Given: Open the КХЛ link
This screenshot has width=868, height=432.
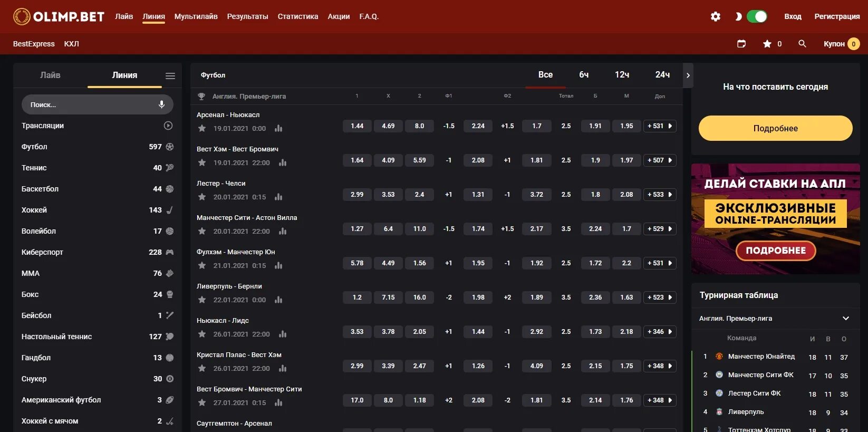Looking at the screenshot, I should click(72, 44).
